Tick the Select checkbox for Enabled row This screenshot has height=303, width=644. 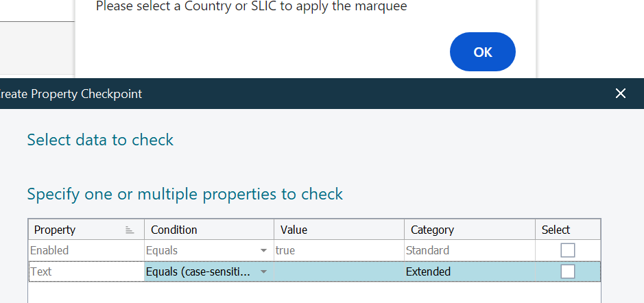point(568,250)
